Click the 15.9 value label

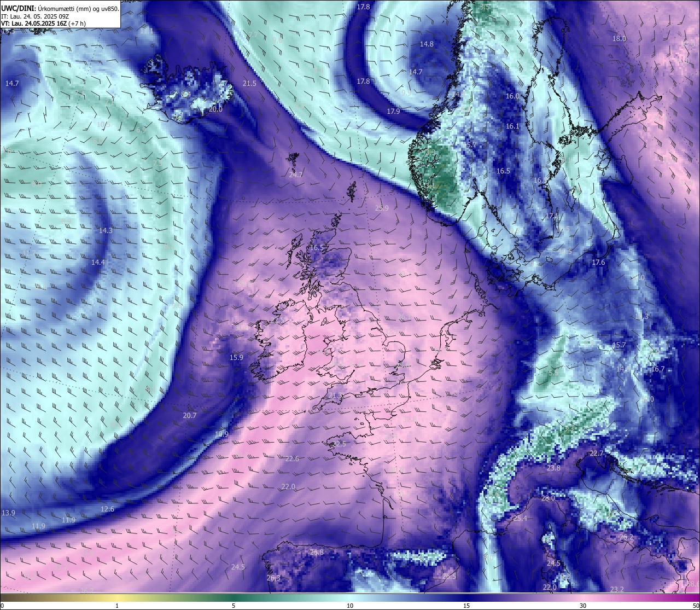point(236,357)
